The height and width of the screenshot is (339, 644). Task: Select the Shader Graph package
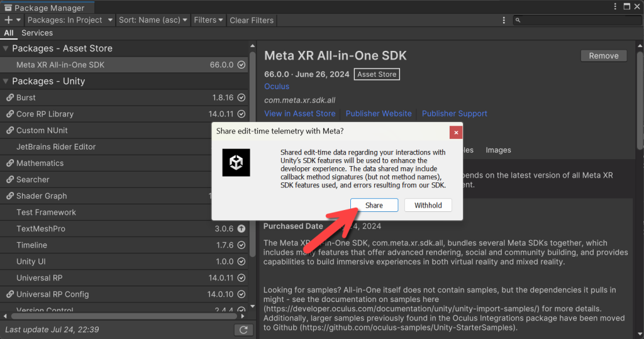pyautogui.click(x=106, y=196)
